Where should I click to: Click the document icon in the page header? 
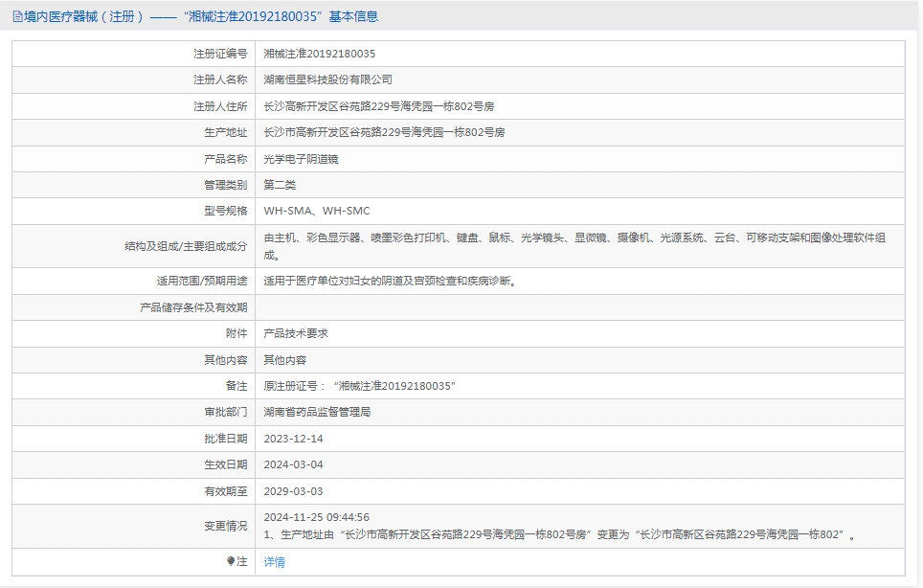click(x=17, y=16)
